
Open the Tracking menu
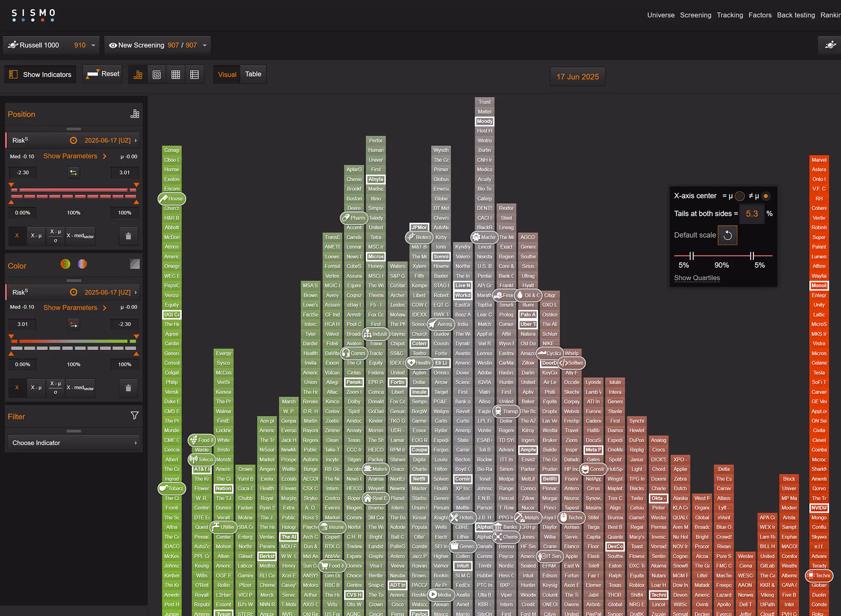(x=729, y=15)
